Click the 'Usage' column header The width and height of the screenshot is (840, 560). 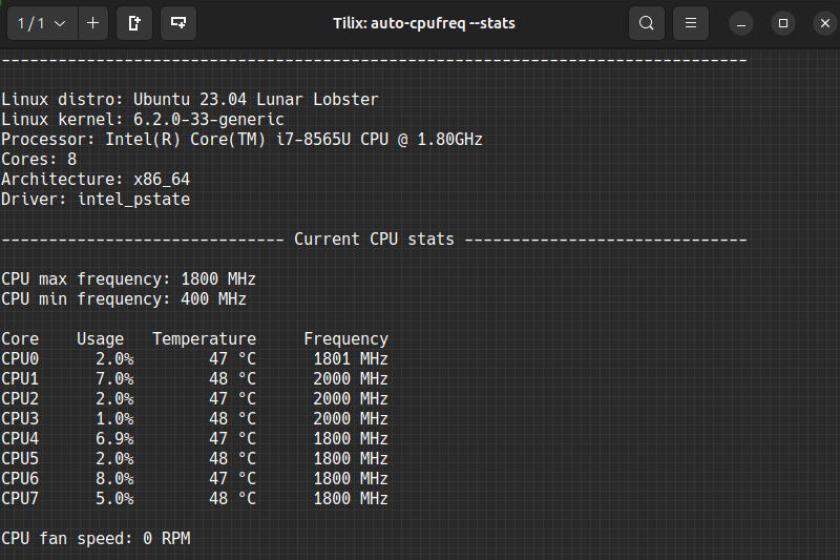(100, 339)
